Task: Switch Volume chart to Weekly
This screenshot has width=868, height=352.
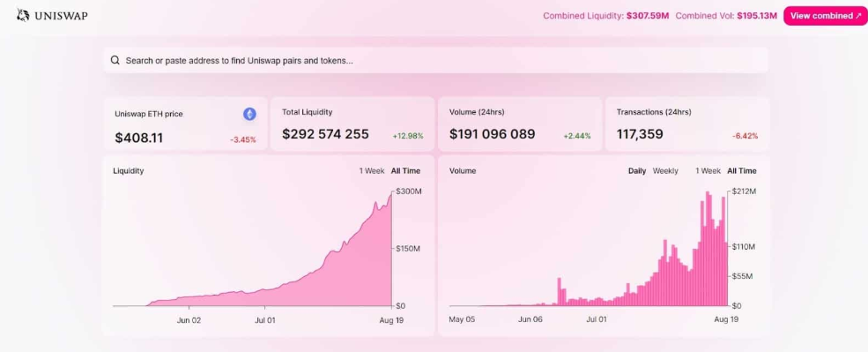Action: tap(664, 171)
